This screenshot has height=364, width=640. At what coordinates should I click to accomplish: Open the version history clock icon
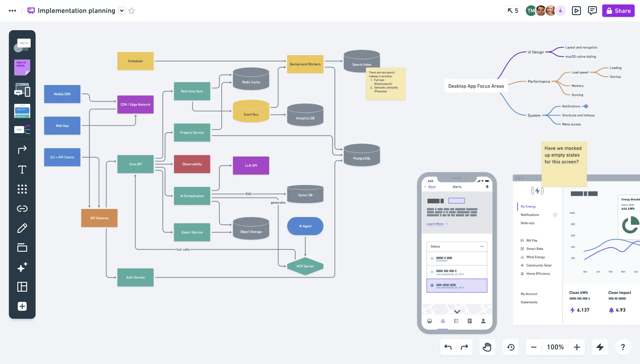(511, 347)
